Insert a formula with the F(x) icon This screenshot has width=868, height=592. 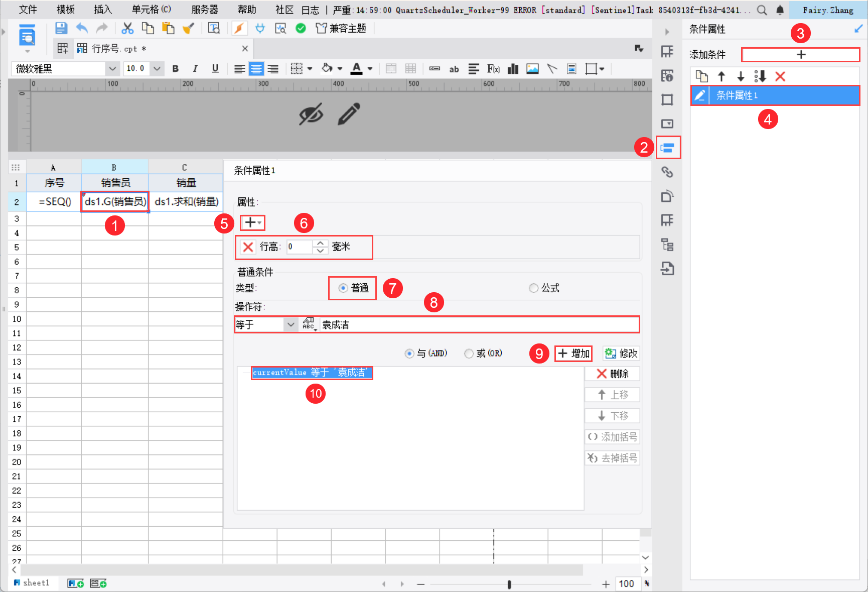[x=493, y=69]
